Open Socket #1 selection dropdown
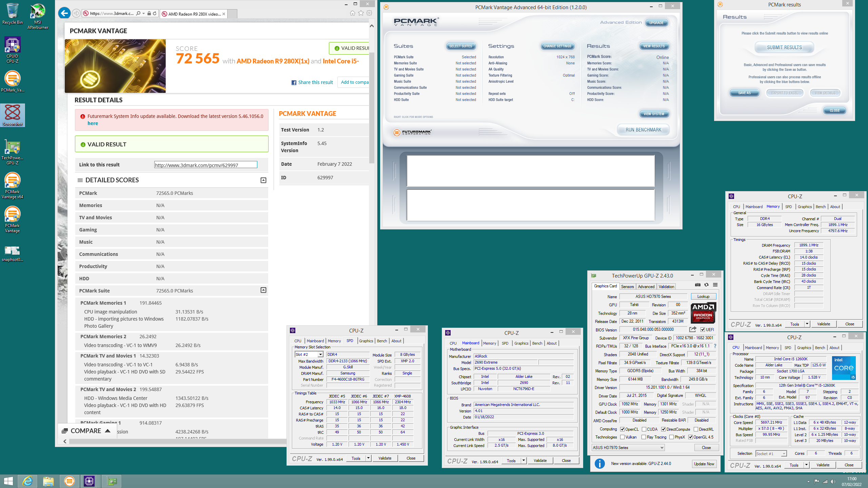868x488 pixels. (771, 453)
